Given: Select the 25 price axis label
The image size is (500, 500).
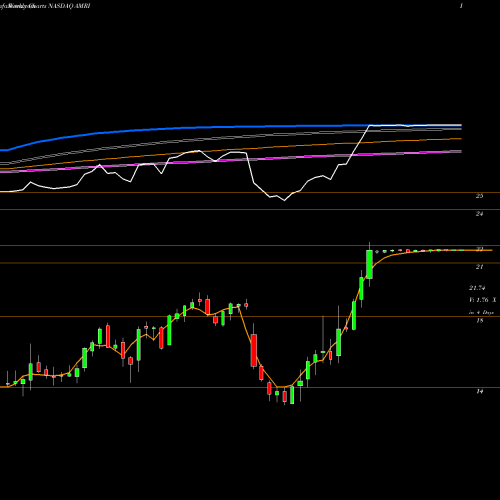Looking at the screenshot, I should tap(479, 196).
